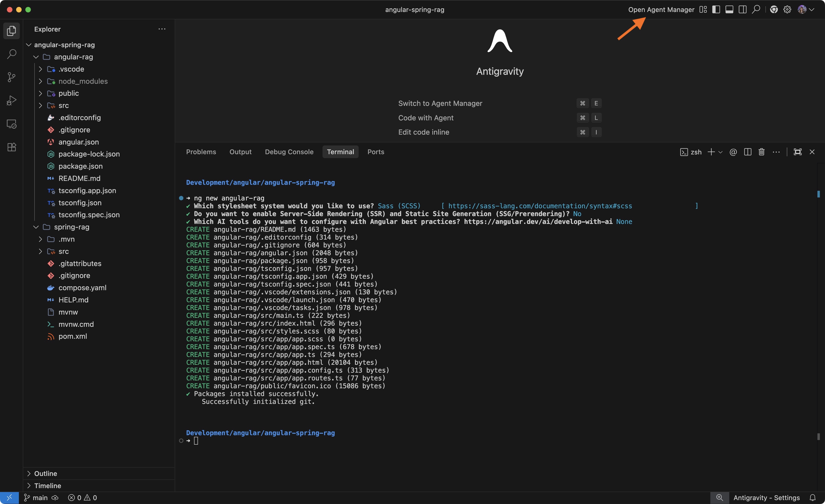Toggle the secondary sidebar
Image resolution: width=825 pixels, height=504 pixels.
pyautogui.click(x=742, y=9)
